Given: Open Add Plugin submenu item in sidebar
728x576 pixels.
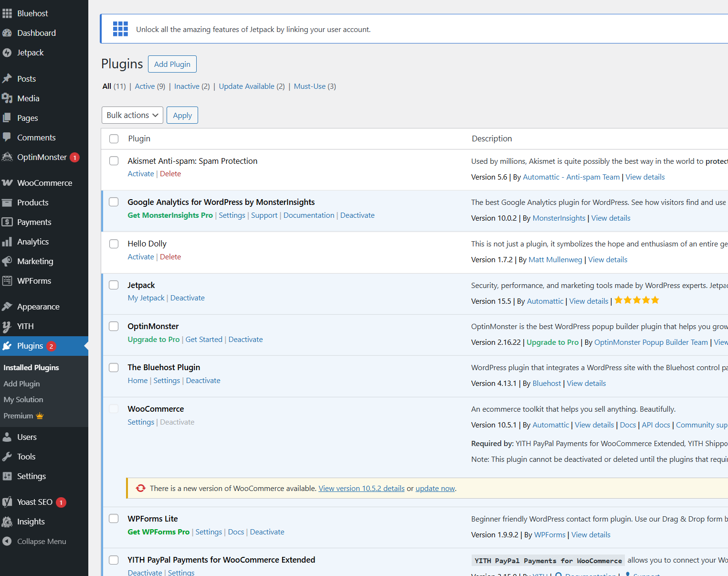Looking at the screenshot, I should pos(21,384).
